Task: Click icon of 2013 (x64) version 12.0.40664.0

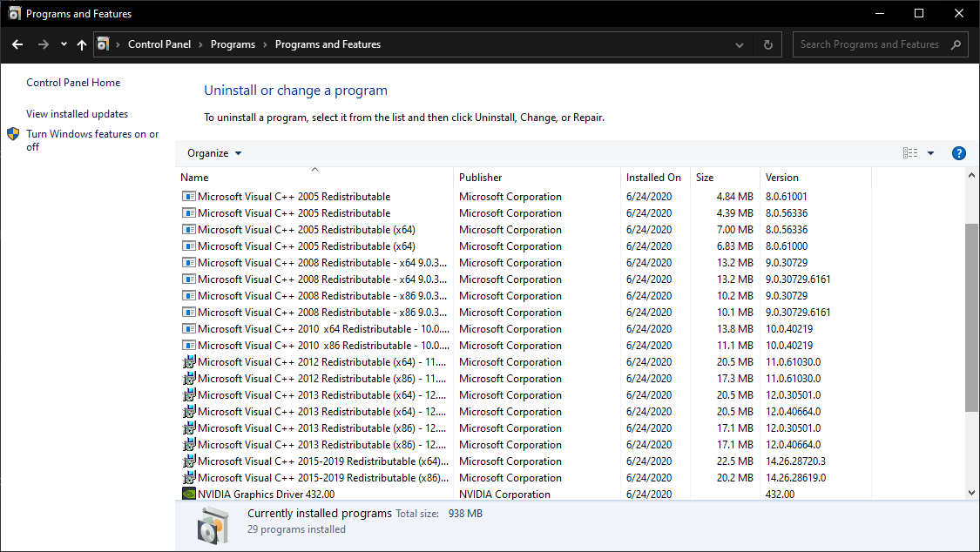Action: pos(189,412)
